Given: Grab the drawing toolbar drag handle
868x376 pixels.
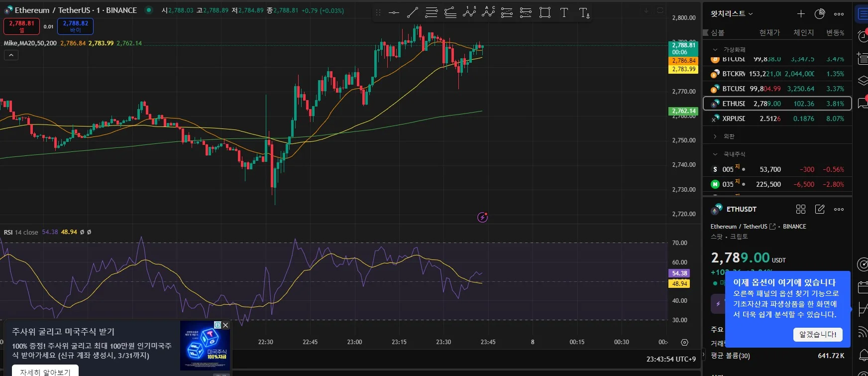Looking at the screenshot, I should tap(378, 12).
